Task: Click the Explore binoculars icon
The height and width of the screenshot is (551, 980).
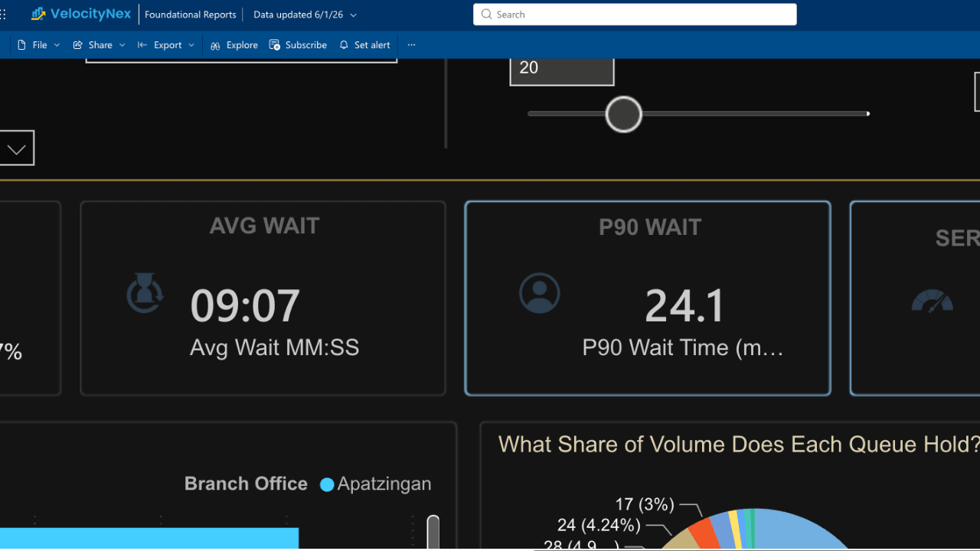Action: tap(216, 45)
